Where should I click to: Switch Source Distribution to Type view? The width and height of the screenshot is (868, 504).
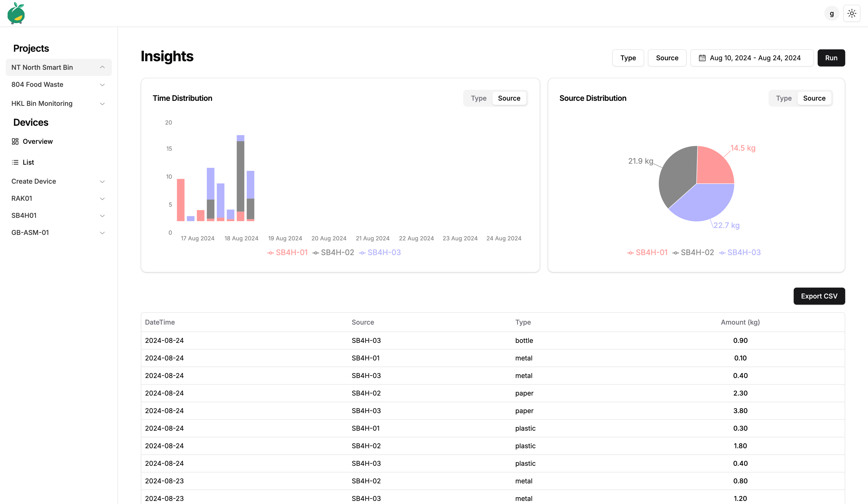coord(784,98)
